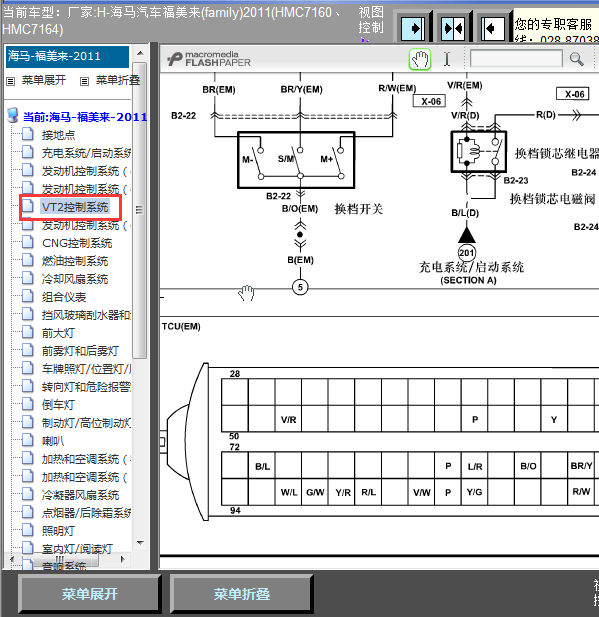Click the sidebar scroll up arrow
Screen dimensions: 599x617
pyautogui.click(x=140, y=53)
